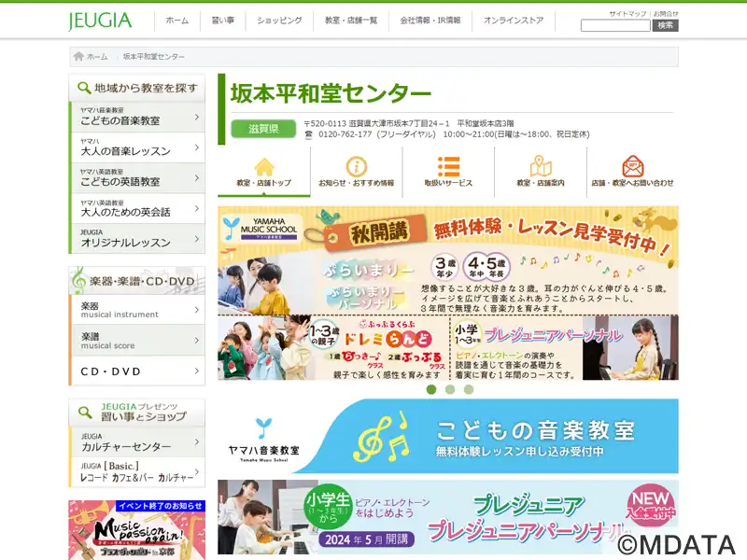Open the Music passion again event banner
Screen dimensions: 747x560
(x=137, y=530)
